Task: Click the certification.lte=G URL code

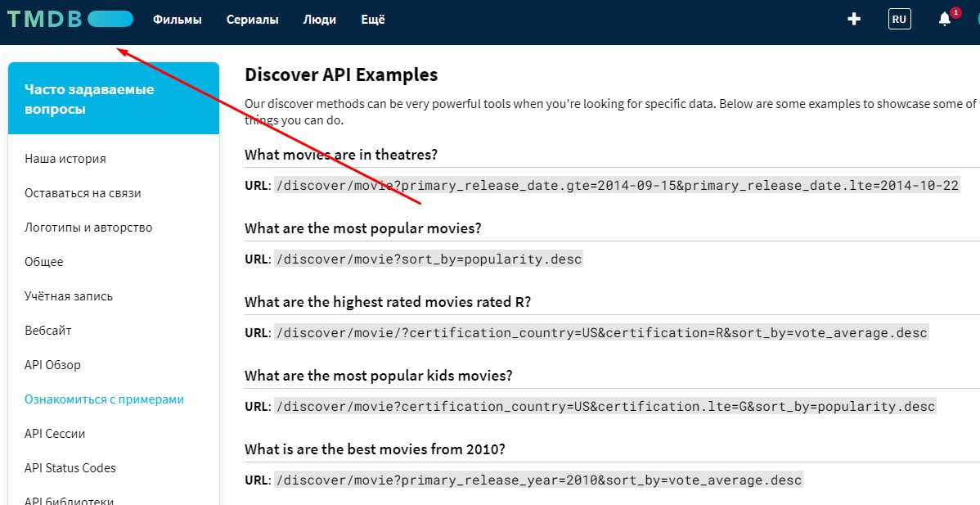Action: 605,406
